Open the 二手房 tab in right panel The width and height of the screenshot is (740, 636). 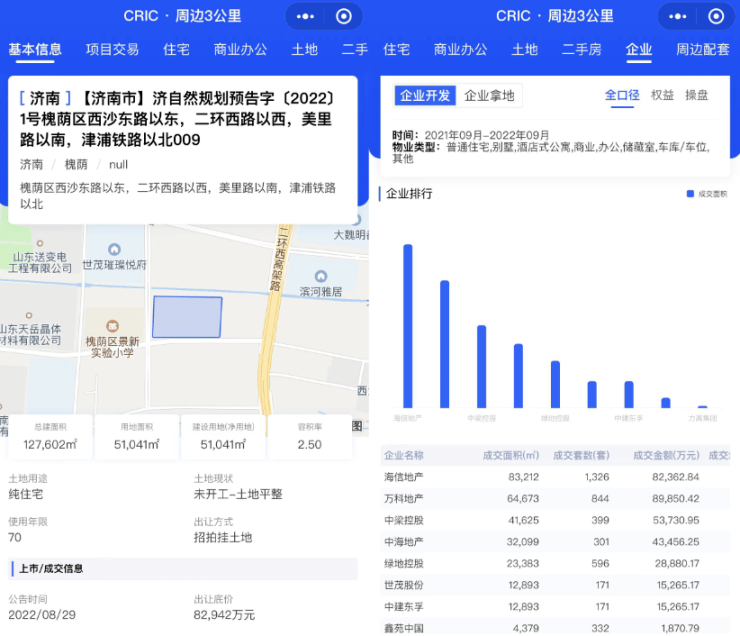581,49
